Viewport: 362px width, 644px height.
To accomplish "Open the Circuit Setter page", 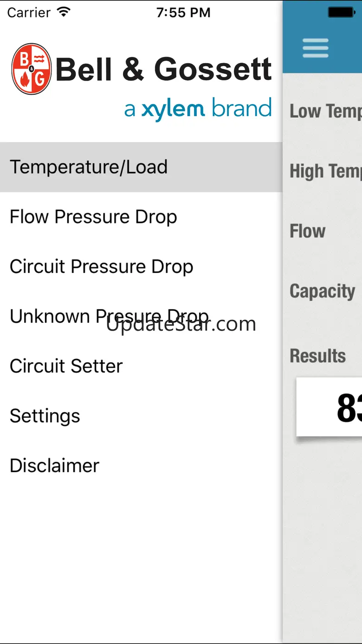I will (x=66, y=366).
